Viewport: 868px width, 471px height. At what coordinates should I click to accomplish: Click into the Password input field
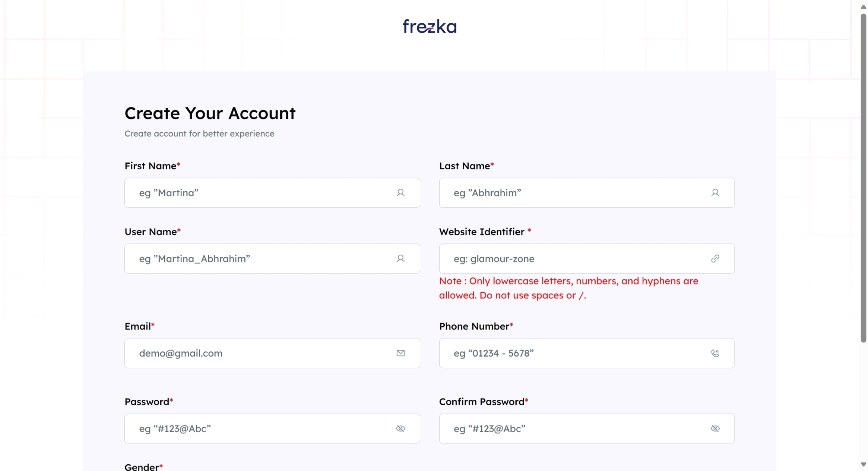[261, 428]
